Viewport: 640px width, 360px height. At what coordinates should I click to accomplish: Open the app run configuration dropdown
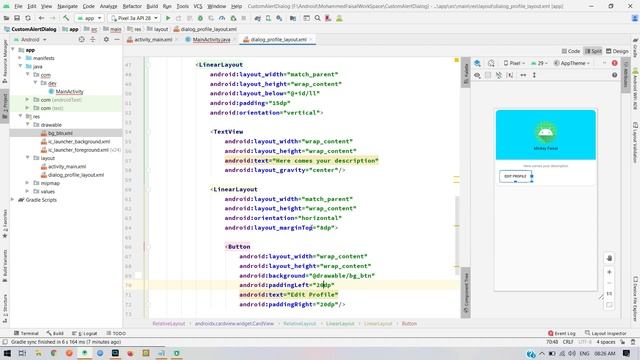coord(89,18)
